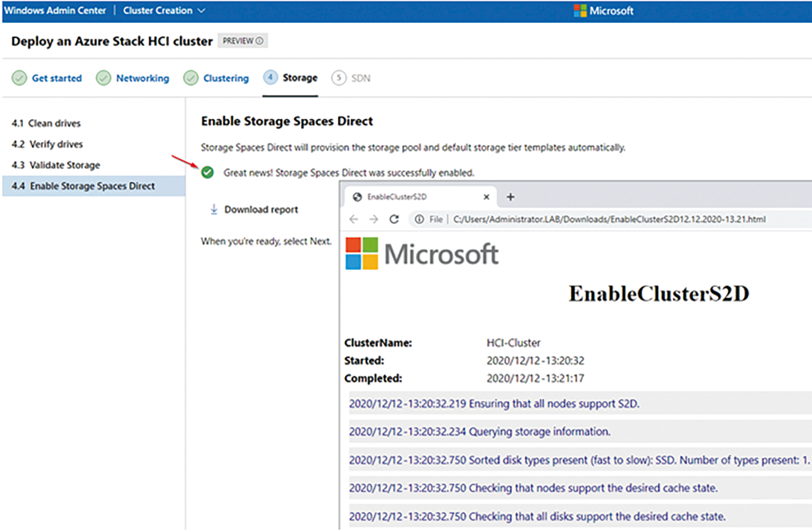The image size is (812, 531).
Task: Click the ClusterName label
Action: point(378,343)
